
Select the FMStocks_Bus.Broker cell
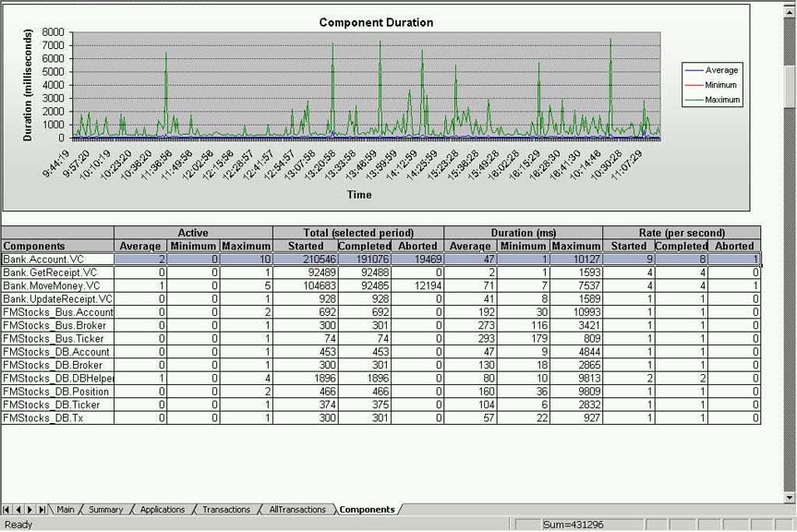click(57, 325)
